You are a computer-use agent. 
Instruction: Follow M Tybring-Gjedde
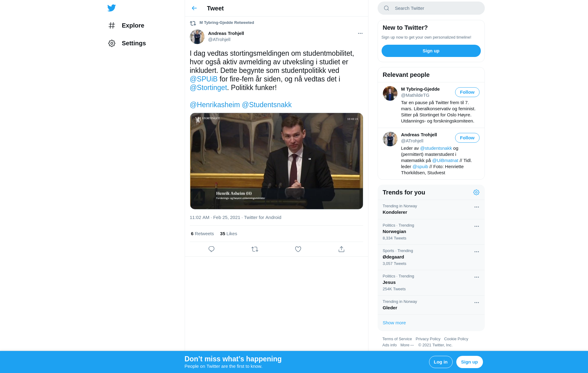click(467, 92)
